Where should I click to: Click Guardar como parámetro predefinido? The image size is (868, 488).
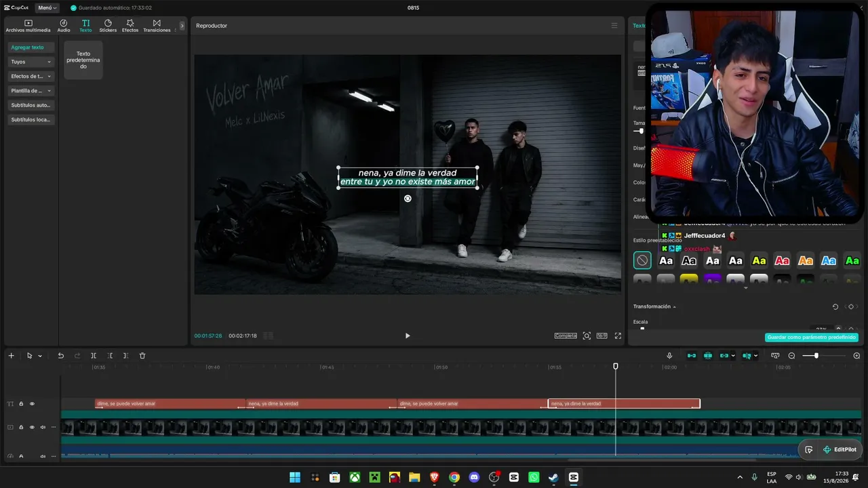(812, 338)
